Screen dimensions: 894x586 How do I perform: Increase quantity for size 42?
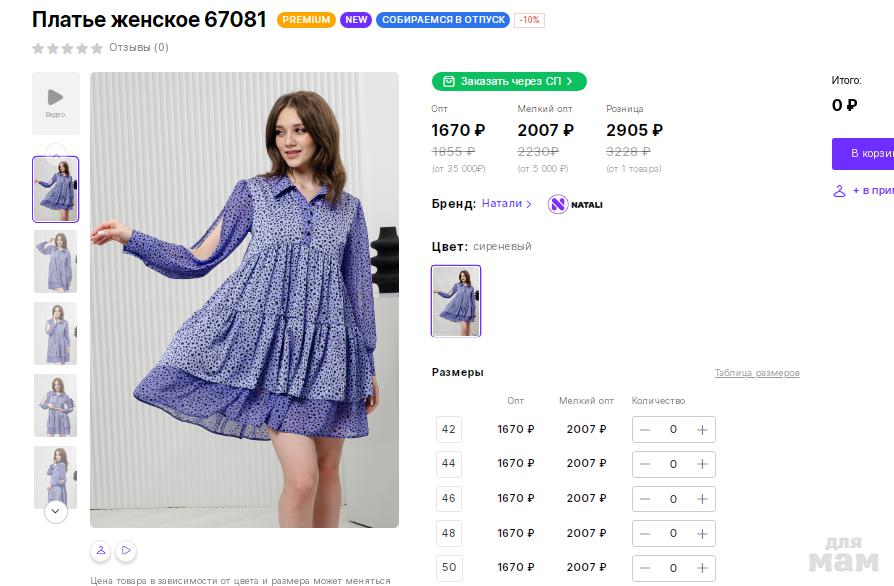pos(702,430)
